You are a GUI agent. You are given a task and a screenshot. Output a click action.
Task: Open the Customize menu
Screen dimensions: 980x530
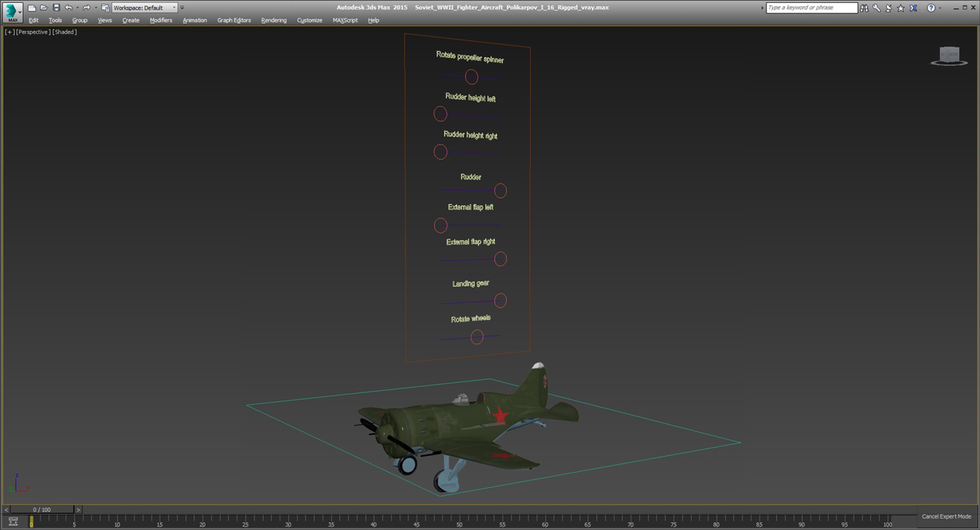[309, 20]
